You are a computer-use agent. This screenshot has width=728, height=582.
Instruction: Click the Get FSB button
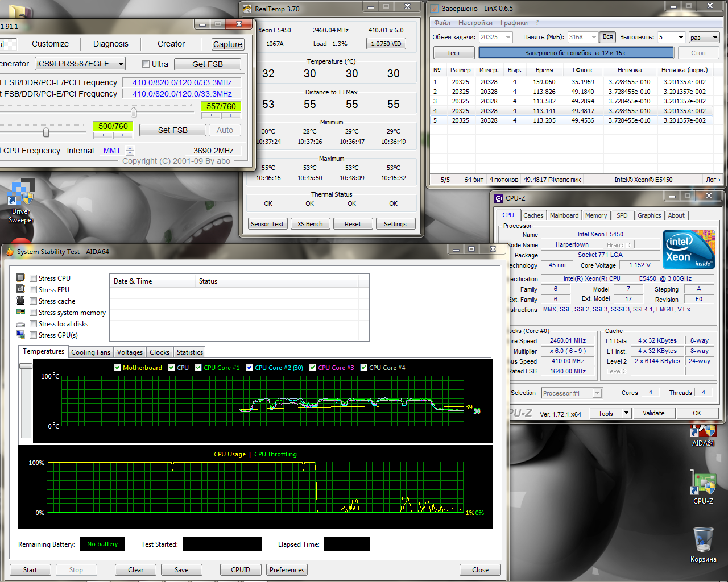pyautogui.click(x=208, y=64)
